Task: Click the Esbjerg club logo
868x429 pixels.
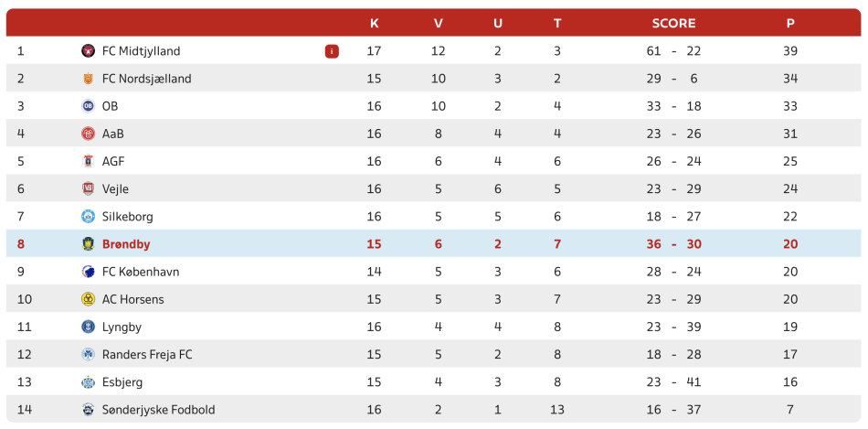Action: [88, 381]
